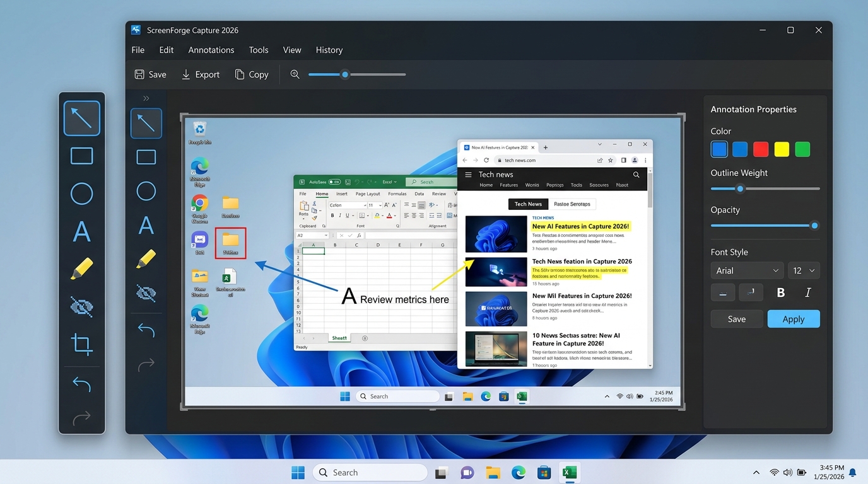The image size is (868, 484).
Task: Select the Crop tool in the floating toolbar
Action: point(82,344)
